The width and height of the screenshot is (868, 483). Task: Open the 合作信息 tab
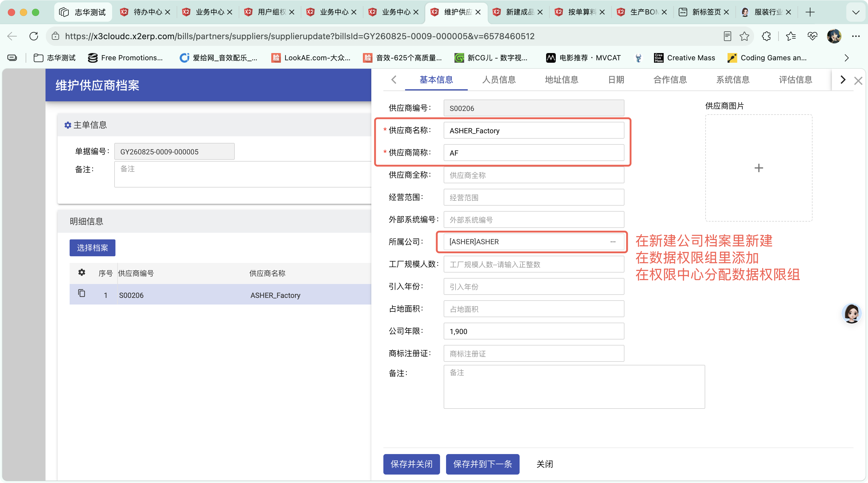[670, 80]
